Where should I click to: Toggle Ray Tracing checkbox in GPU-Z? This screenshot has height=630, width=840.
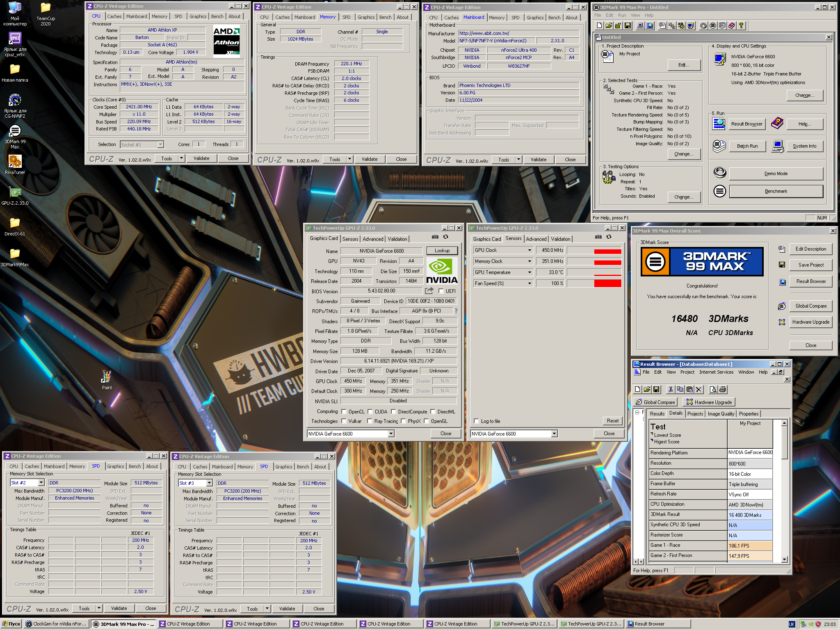pyautogui.click(x=370, y=421)
